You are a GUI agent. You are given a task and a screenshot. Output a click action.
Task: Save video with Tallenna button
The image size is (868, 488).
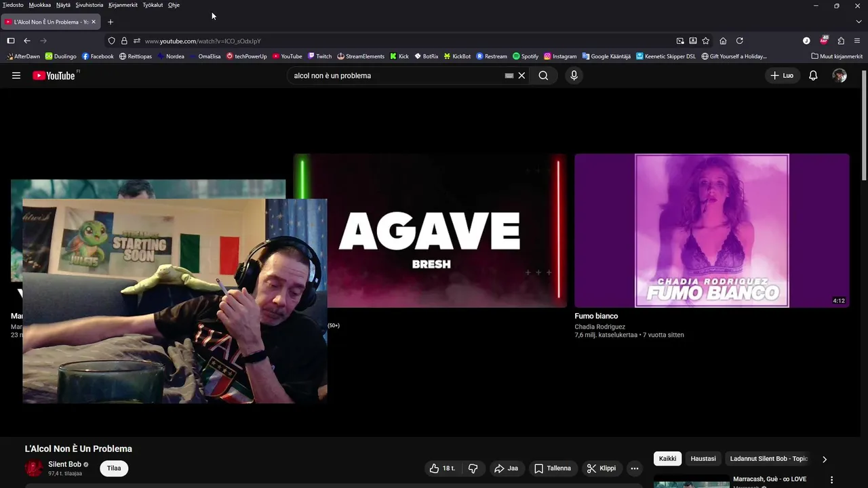[x=552, y=468]
